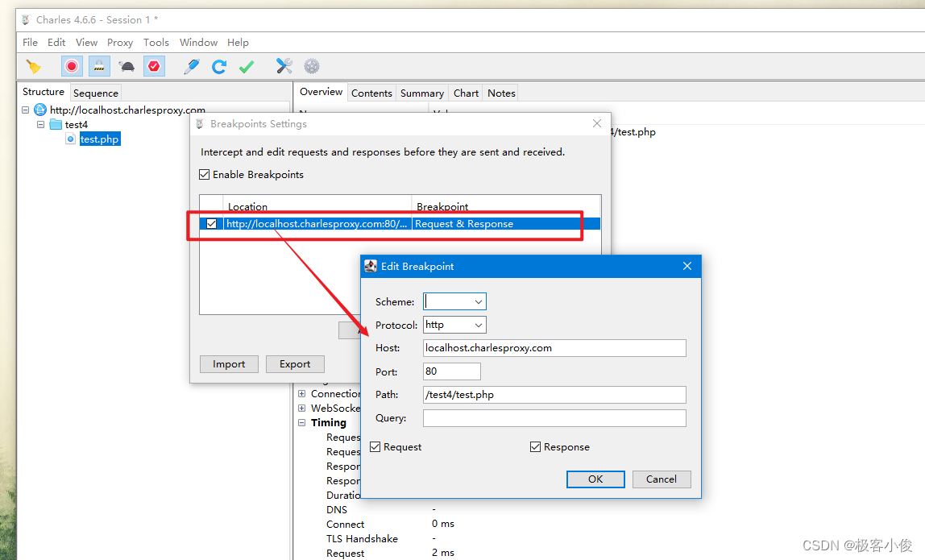This screenshot has width=925, height=560.
Task: Click the pen Compose icon
Action: click(x=191, y=67)
